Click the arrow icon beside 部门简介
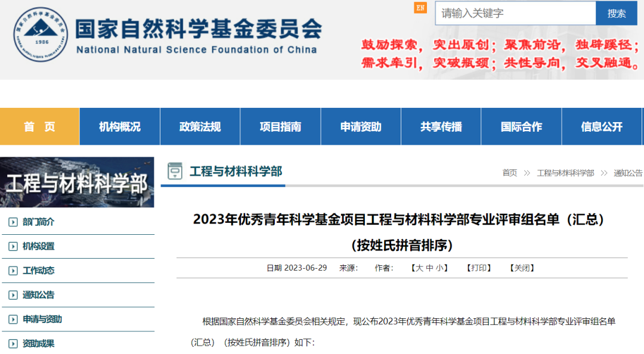 click(13, 222)
